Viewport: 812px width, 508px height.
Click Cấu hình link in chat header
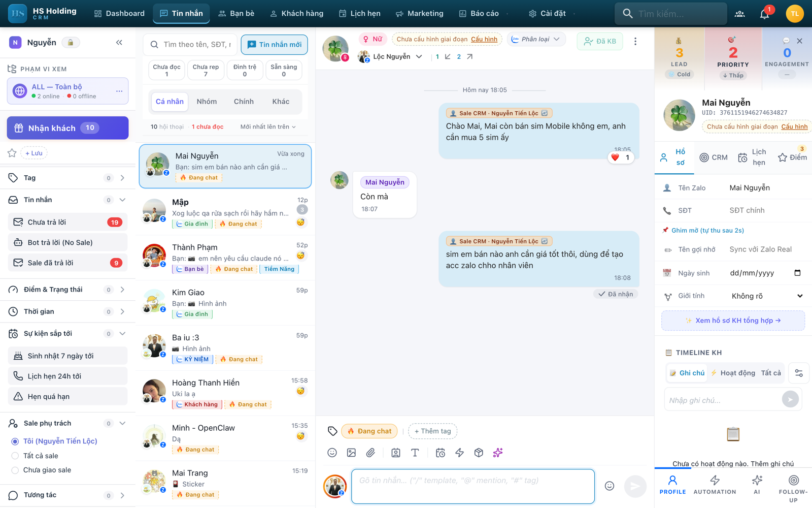484,39
